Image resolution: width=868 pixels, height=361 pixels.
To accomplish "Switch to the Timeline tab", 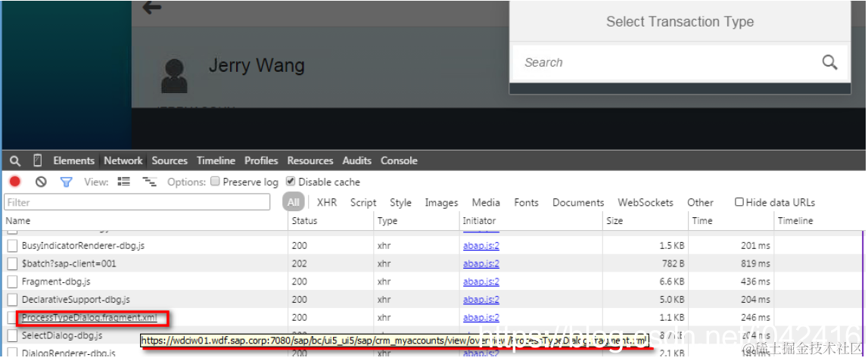I will 216,160.
